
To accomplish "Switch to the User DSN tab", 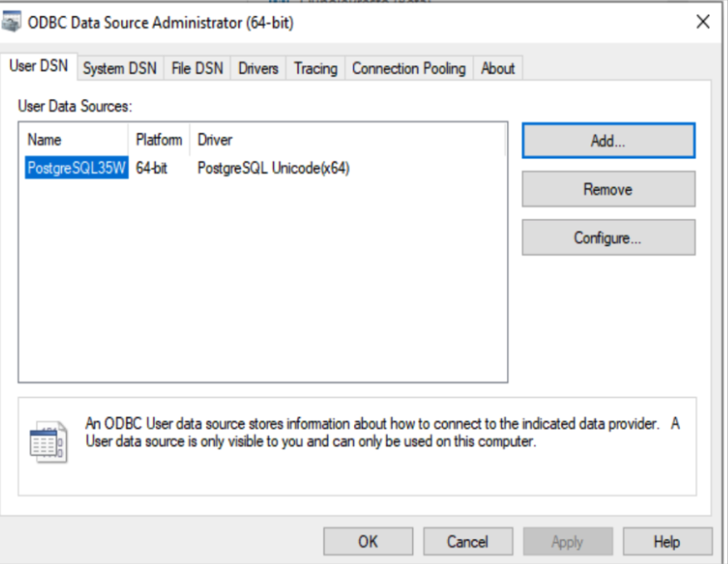I will click(x=38, y=67).
